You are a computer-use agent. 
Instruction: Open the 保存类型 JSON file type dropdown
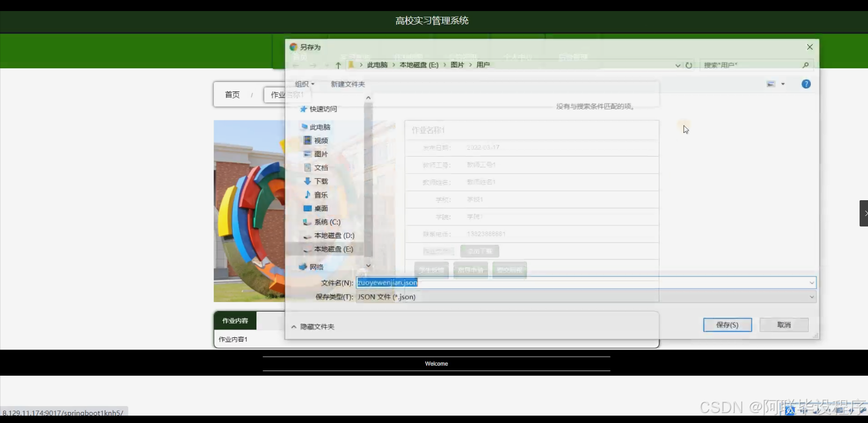pos(586,297)
